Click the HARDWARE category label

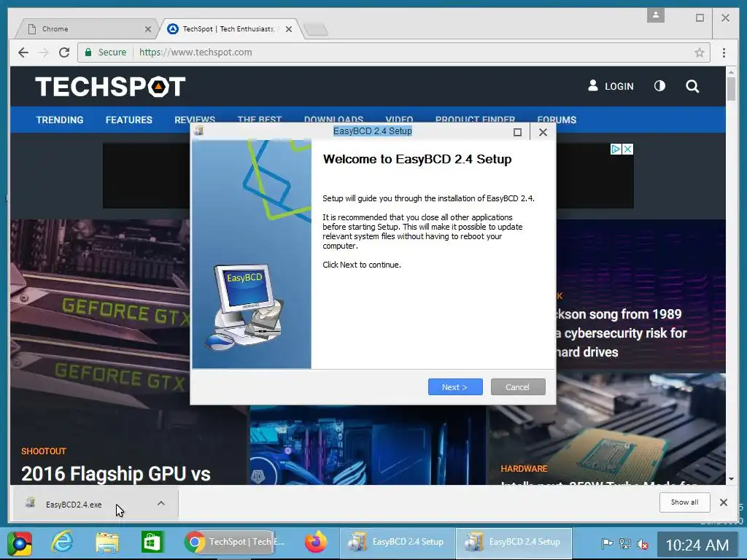(x=524, y=469)
